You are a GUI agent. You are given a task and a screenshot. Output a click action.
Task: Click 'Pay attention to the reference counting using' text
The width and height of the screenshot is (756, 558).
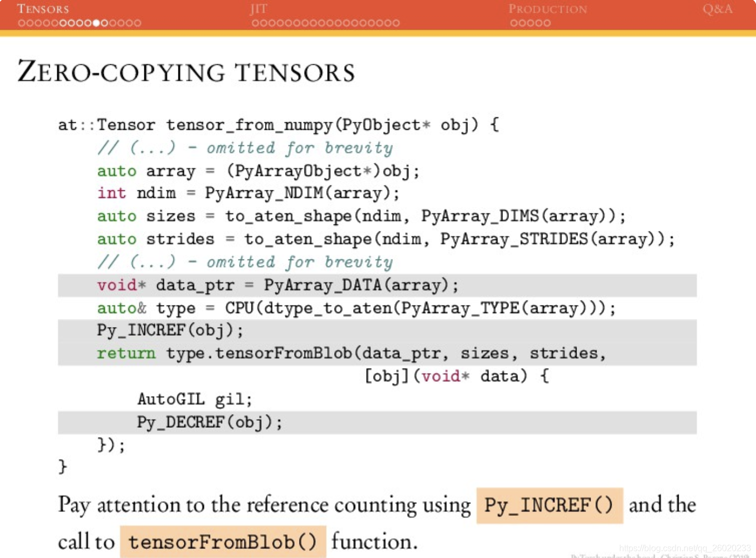pos(264,505)
